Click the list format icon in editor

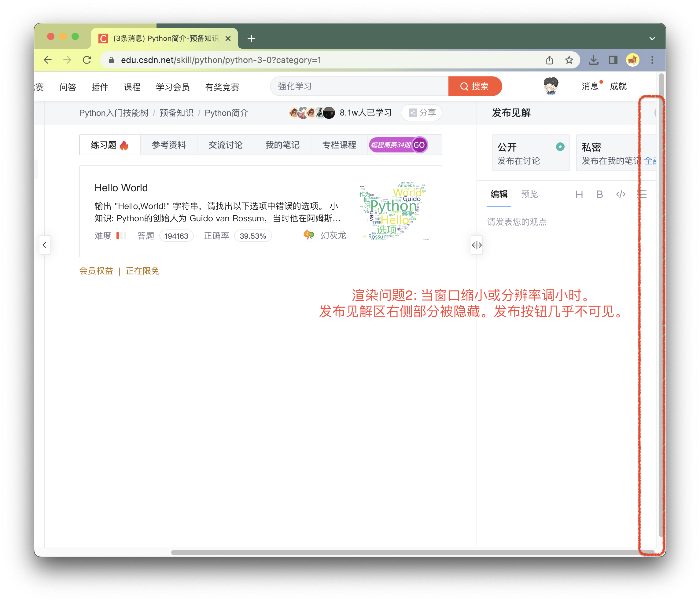click(642, 194)
